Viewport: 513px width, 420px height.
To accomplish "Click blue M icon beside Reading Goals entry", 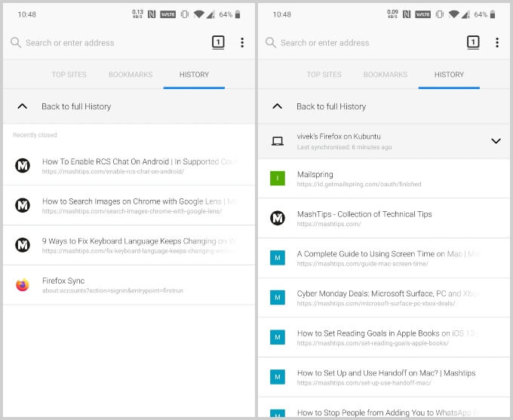I will pyautogui.click(x=278, y=337).
